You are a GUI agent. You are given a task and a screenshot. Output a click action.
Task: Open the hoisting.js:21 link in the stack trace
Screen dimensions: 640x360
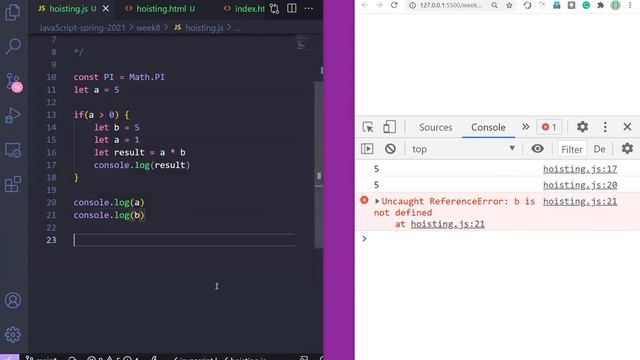pyautogui.click(x=448, y=224)
